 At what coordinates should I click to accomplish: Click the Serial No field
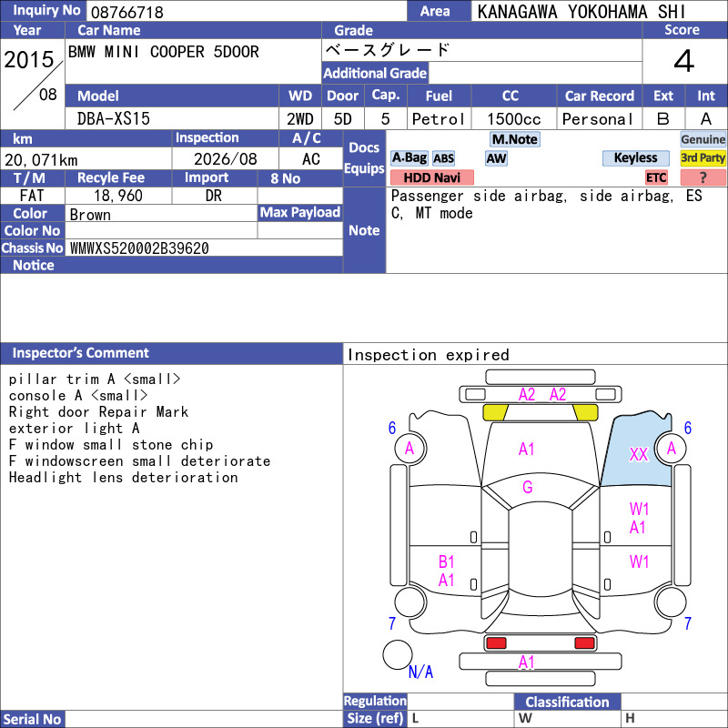pos(204,719)
